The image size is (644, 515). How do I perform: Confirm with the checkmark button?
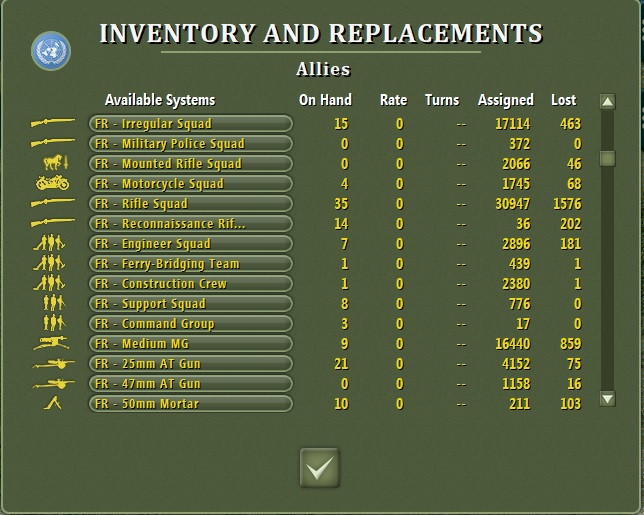(x=320, y=468)
